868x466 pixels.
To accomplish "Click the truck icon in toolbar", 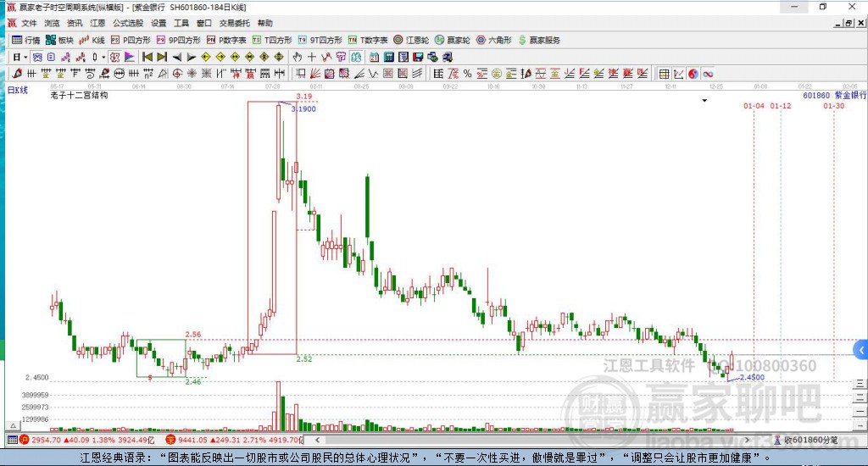I will 448,57.
